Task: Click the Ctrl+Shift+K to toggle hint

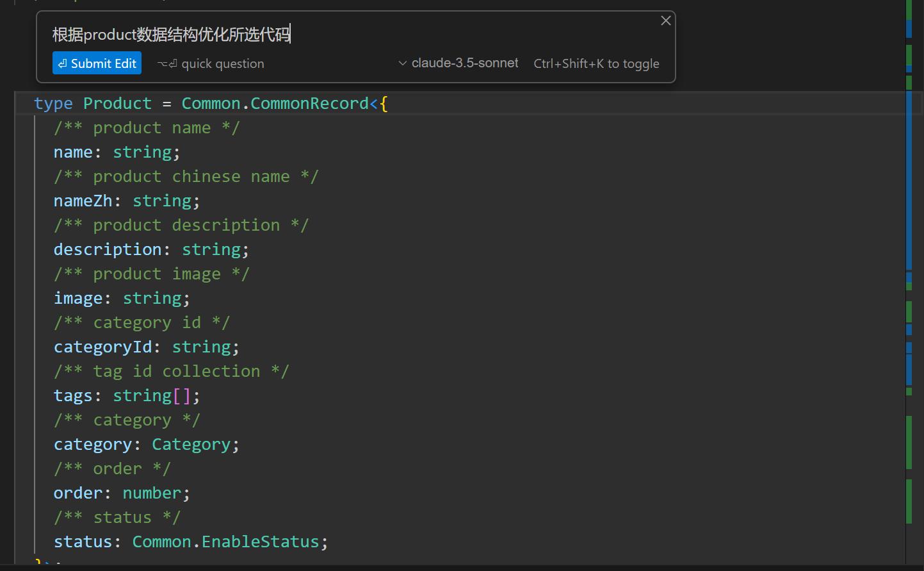Action: [596, 63]
